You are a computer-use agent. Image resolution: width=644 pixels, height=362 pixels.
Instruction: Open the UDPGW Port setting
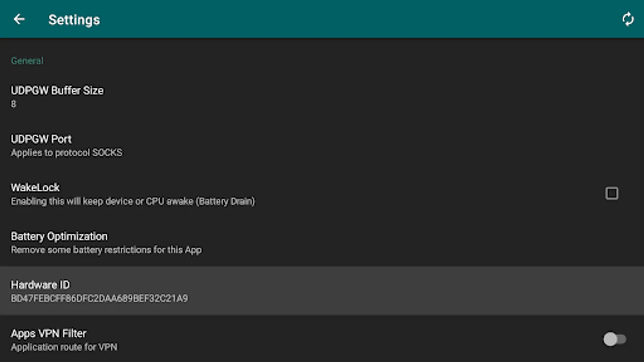pyautogui.click(x=322, y=145)
